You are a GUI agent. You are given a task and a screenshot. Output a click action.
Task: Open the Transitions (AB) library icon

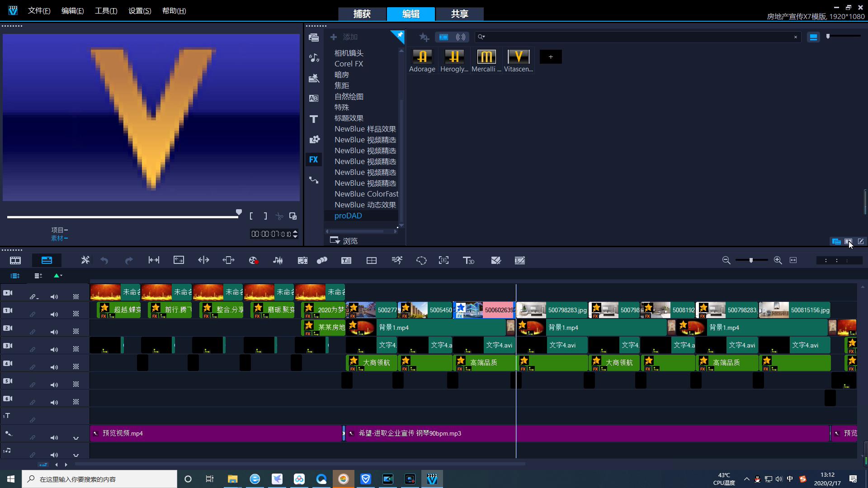314,99
